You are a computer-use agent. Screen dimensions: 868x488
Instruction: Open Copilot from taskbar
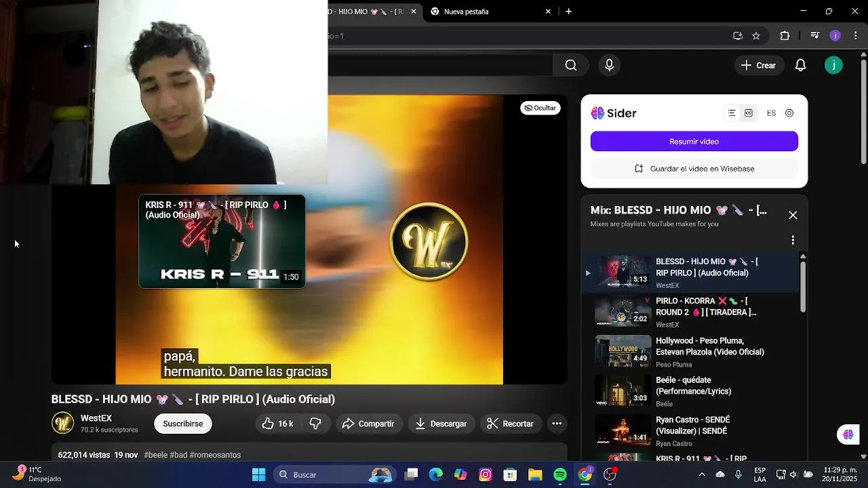click(x=460, y=474)
